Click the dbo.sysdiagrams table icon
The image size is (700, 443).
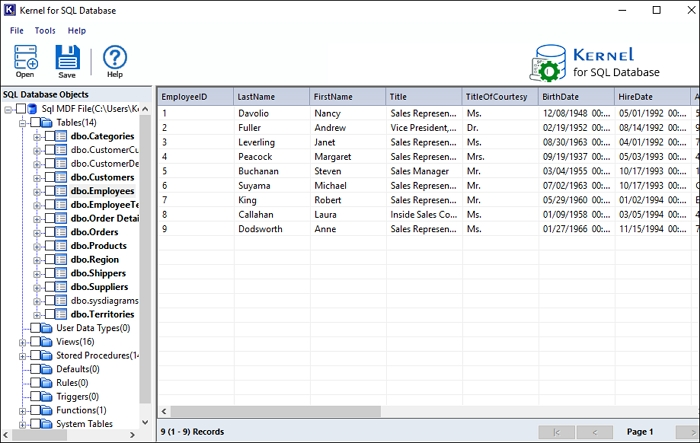click(62, 301)
